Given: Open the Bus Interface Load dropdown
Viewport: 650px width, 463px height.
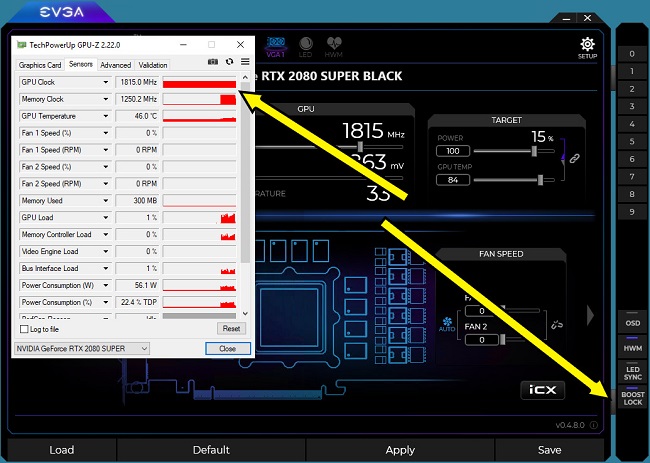Looking at the screenshot, I should [106, 268].
